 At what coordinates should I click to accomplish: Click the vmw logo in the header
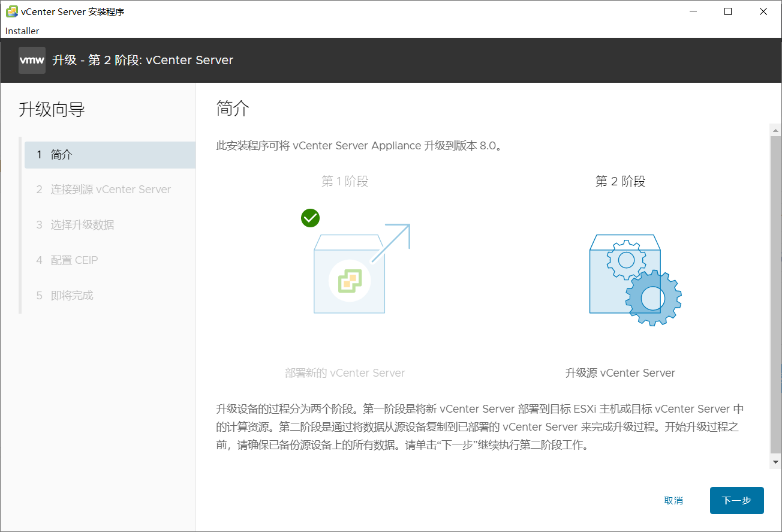(x=31, y=60)
